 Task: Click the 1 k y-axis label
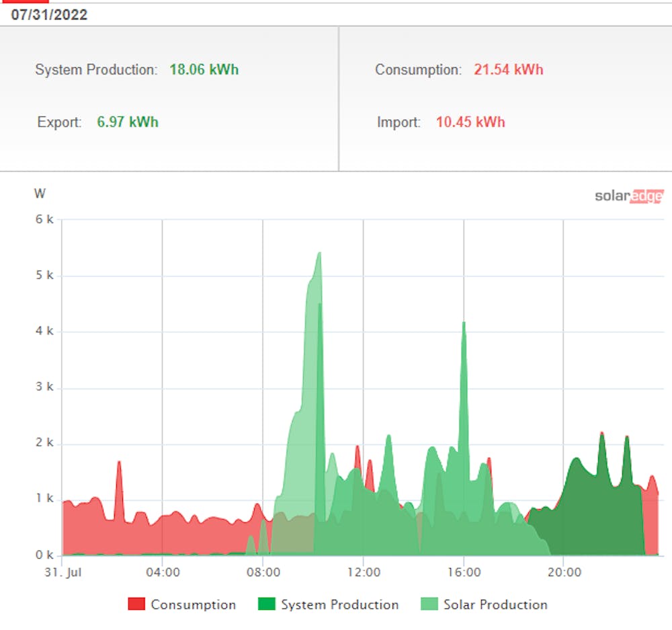(44, 498)
